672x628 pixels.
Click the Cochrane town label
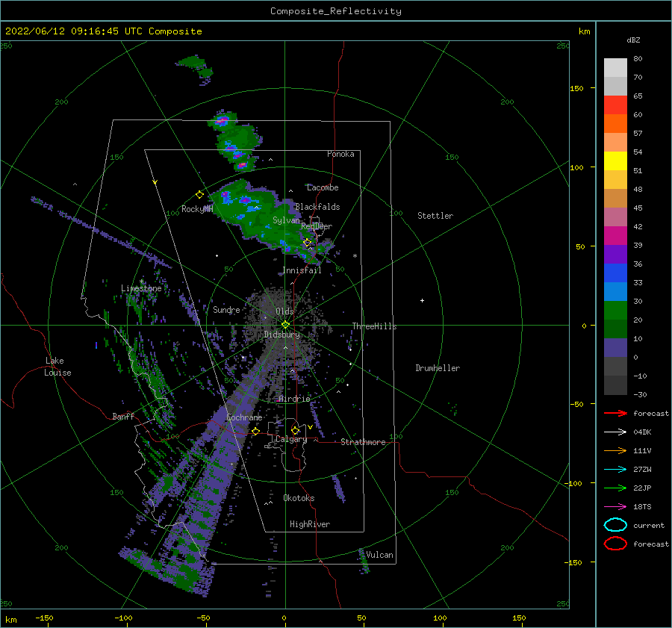point(244,417)
